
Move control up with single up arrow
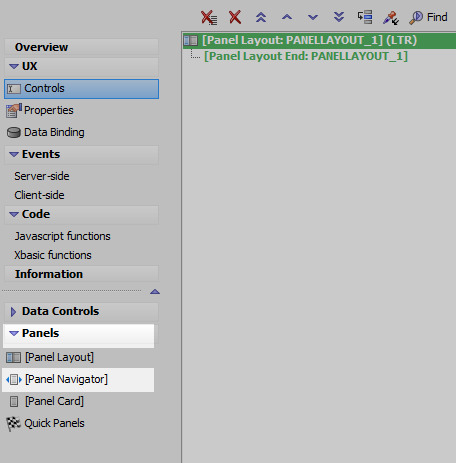[287, 17]
